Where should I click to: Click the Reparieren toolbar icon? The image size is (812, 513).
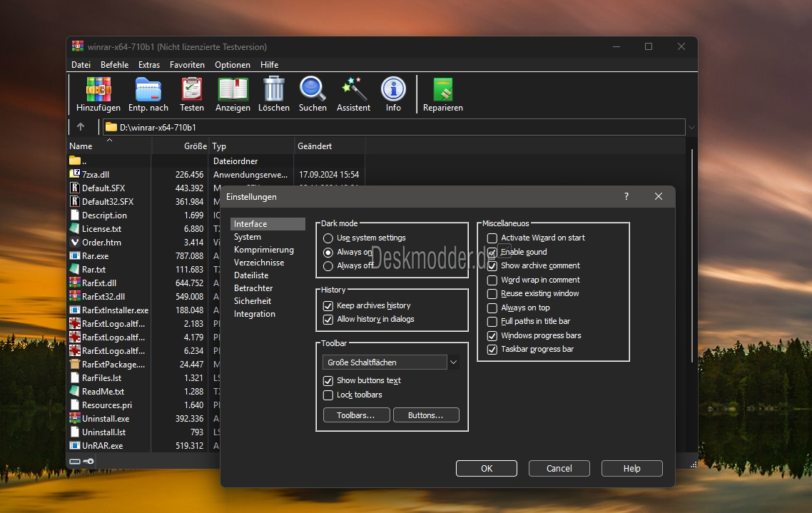click(443, 89)
